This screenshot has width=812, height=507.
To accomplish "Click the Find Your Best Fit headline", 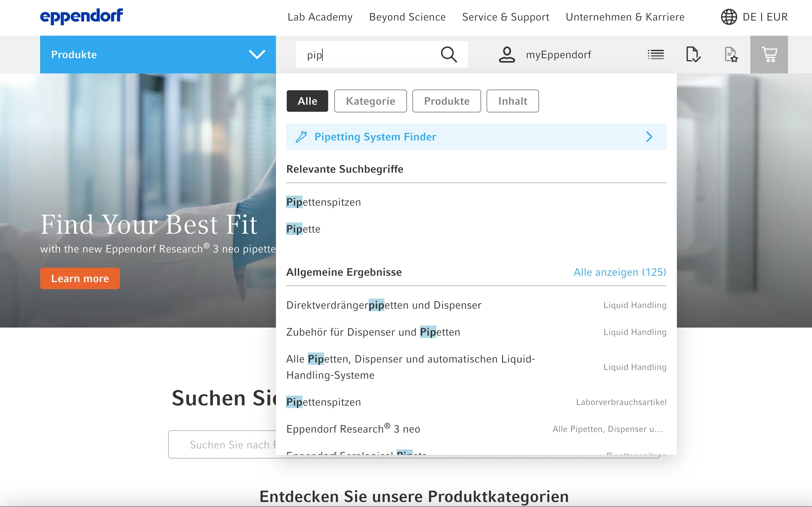I will pos(149,224).
